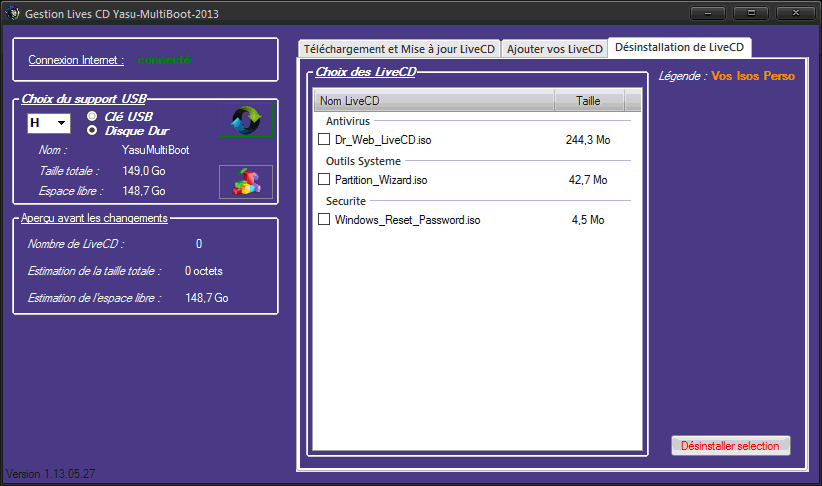Click the Nom LiveCD column header
822x486 pixels.
434,101
